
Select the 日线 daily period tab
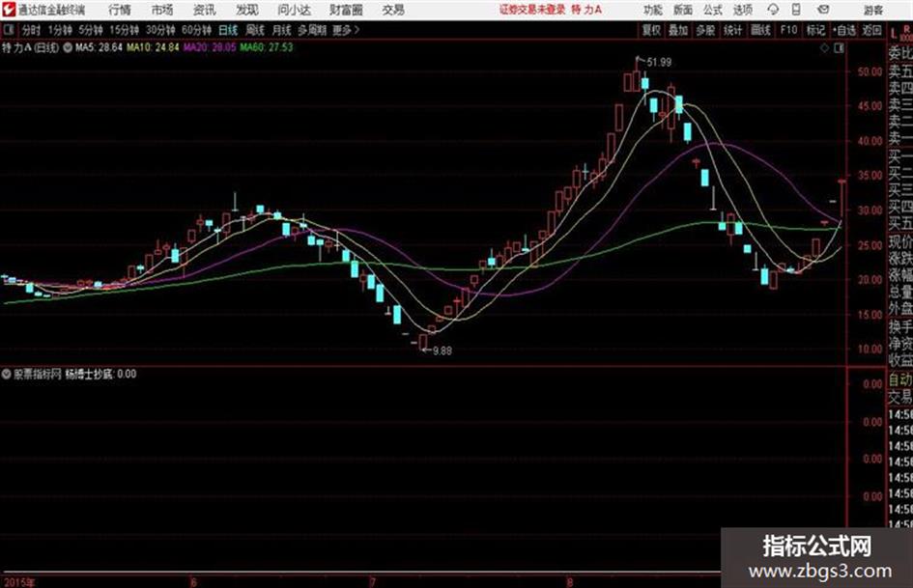[228, 30]
